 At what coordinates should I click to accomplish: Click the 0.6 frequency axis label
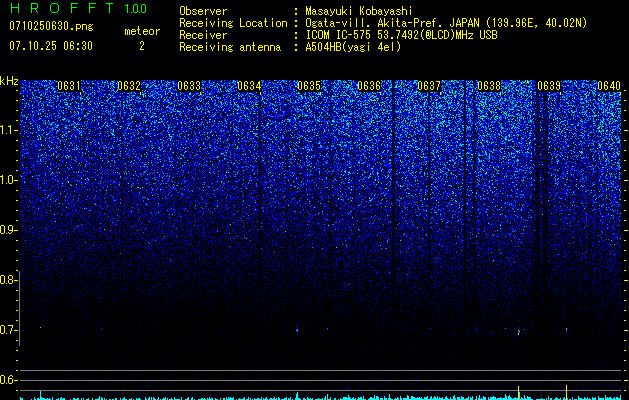tap(8, 380)
